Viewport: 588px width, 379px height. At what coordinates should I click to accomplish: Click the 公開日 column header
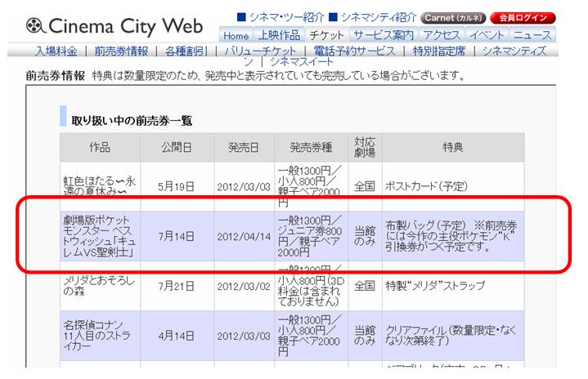click(177, 147)
